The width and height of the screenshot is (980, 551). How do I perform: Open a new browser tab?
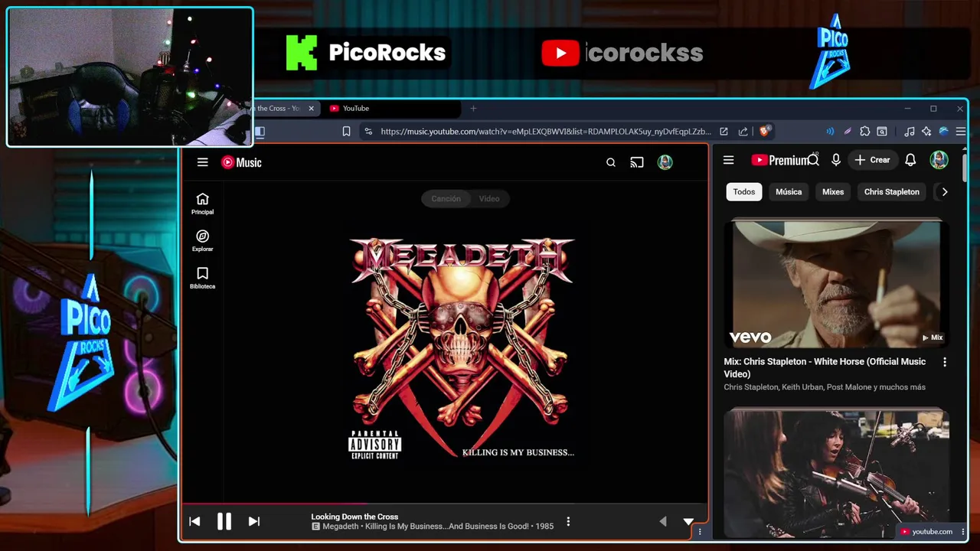click(x=473, y=109)
